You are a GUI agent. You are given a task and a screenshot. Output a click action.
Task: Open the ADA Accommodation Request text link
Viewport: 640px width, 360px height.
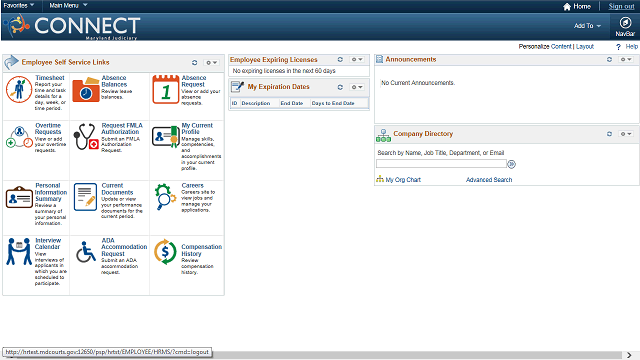124,247
